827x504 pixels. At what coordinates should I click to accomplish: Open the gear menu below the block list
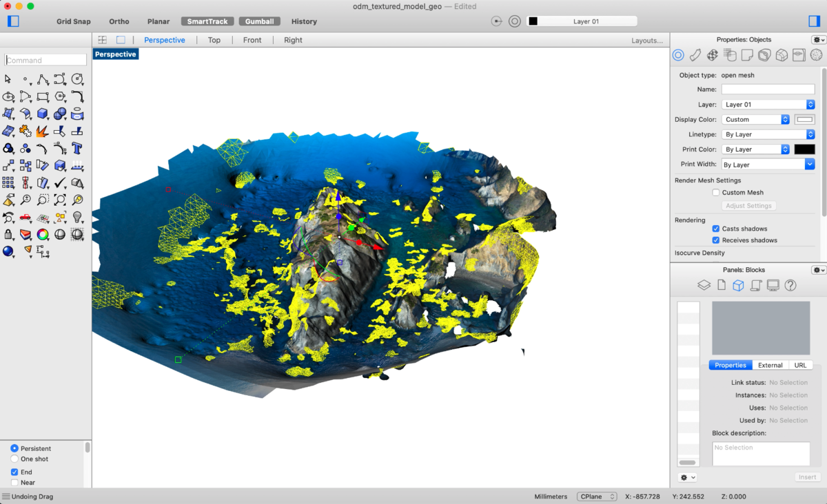688,477
